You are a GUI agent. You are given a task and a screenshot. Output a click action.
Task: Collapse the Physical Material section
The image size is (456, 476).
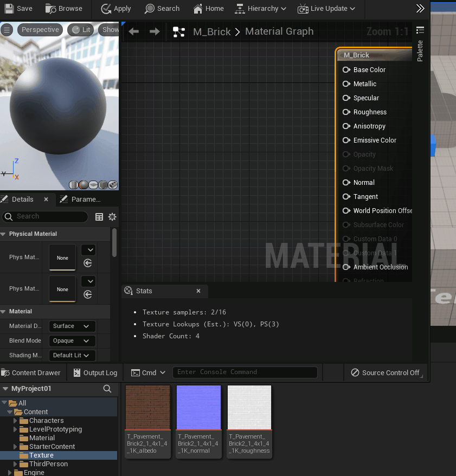click(3, 234)
